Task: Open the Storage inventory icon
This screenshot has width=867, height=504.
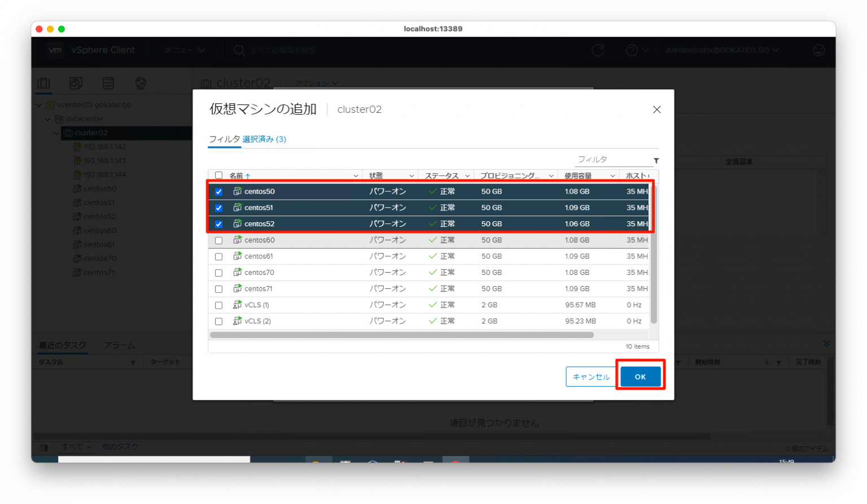Action: click(x=108, y=82)
